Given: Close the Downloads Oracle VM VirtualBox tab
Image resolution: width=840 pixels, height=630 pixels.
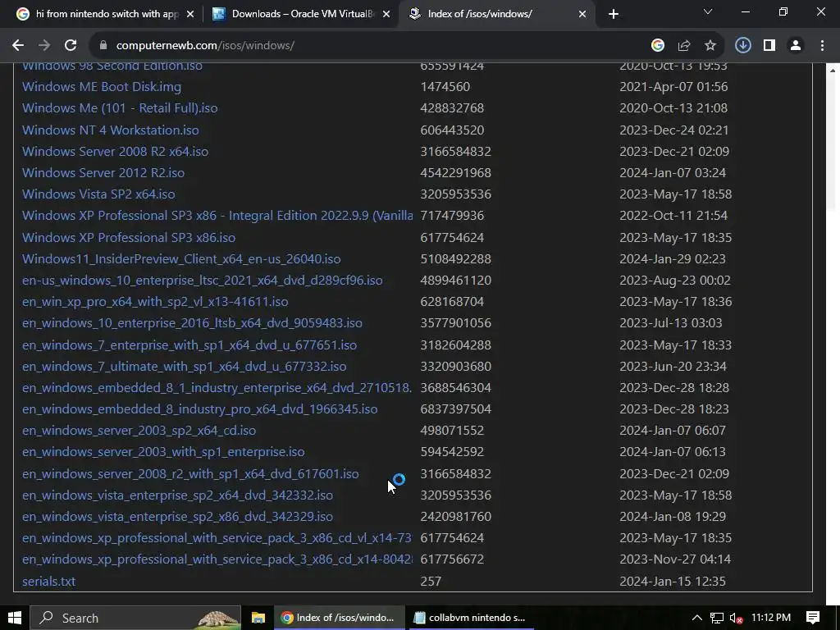Looking at the screenshot, I should (x=386, y=14).
